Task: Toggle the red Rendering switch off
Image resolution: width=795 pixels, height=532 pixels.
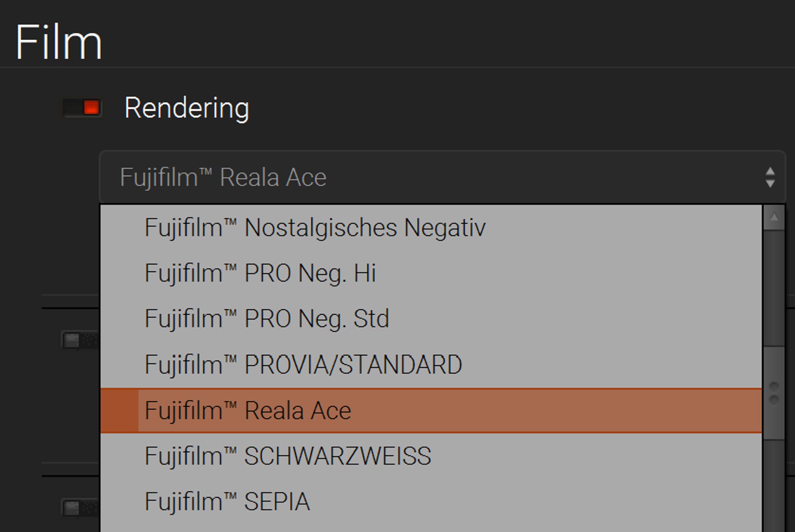Action: (82, 108)
